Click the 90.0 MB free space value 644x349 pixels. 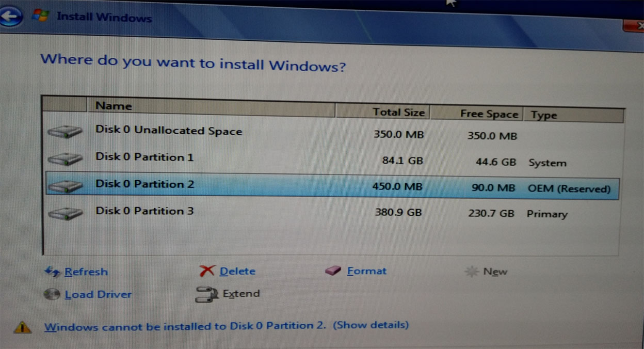[x=493, y=188]
